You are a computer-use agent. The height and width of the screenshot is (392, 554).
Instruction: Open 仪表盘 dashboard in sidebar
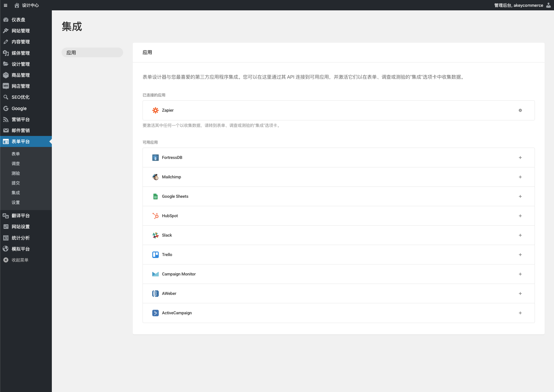tap(26, 20)
